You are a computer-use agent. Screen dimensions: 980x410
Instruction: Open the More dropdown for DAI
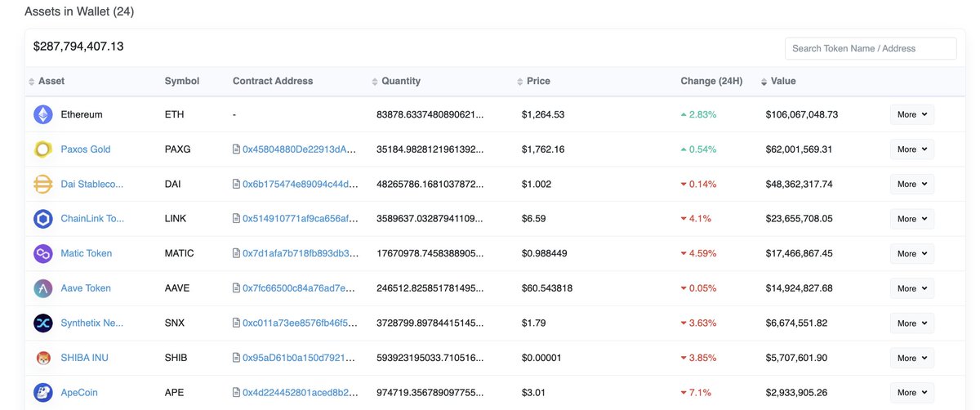click(912, 184)
